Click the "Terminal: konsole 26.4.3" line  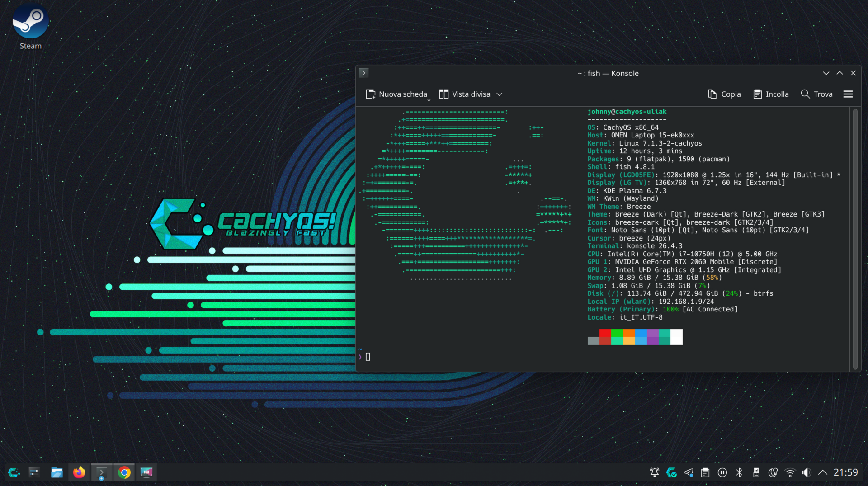(x=635, y=246)
